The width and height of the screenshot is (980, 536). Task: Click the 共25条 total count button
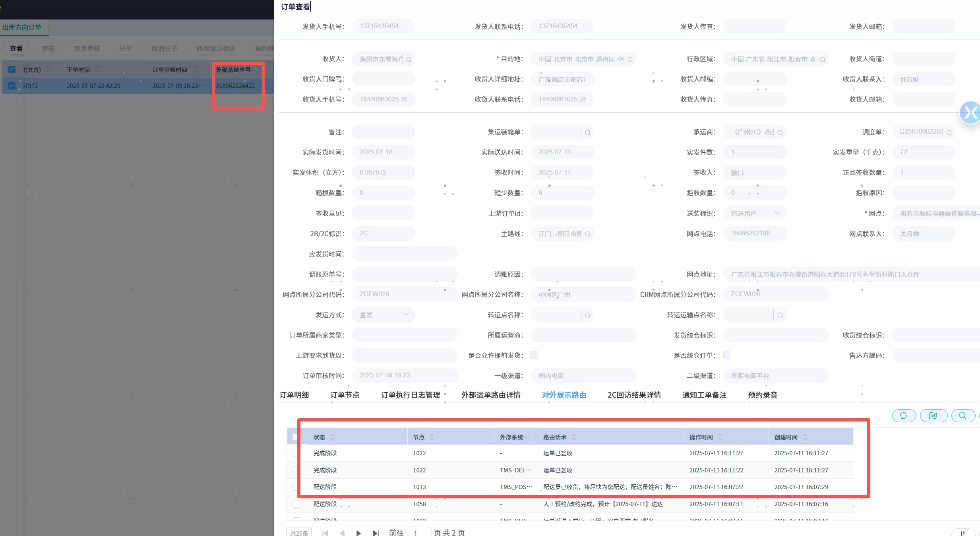click(299, 533)
